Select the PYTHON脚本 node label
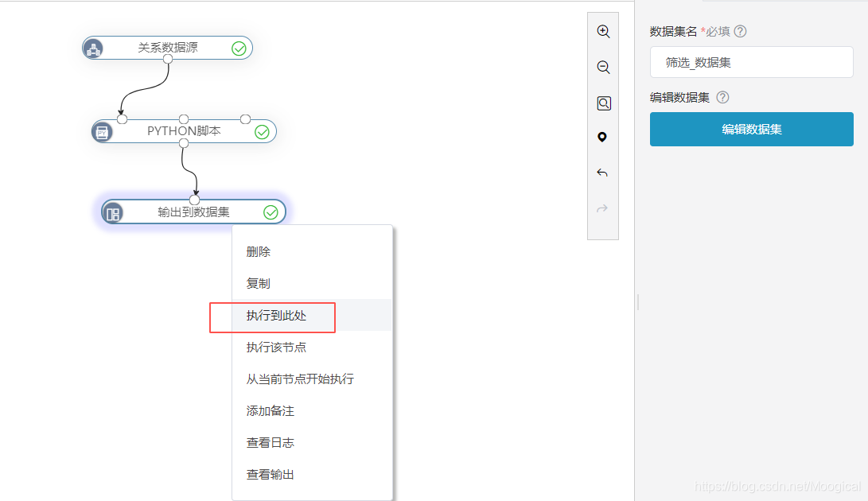This screenshot has height=501, width=868. tap(184, 131)
